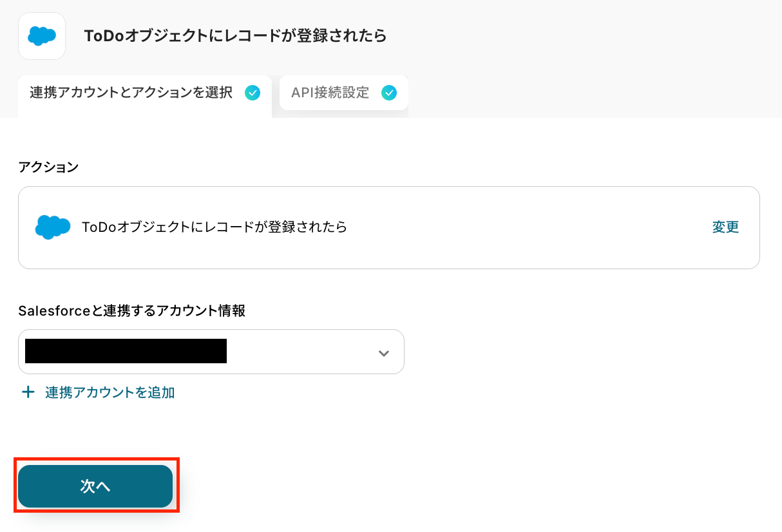Select the action name text inside the action card

pyautogui.click(x=214, y=227)
